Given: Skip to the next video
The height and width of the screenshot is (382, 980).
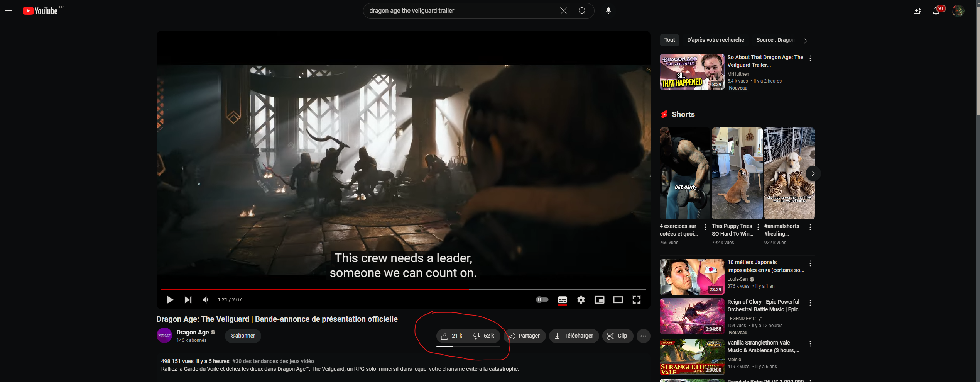Looking at the screenshot, I should [188, 300].
